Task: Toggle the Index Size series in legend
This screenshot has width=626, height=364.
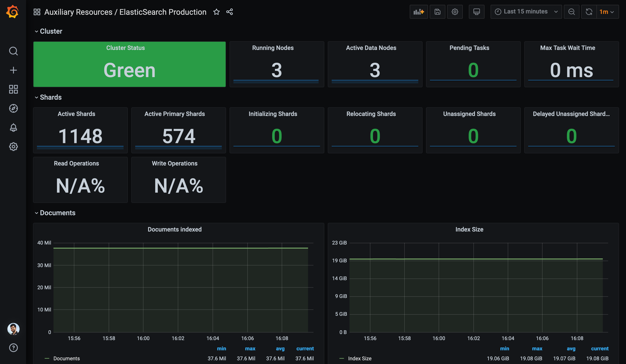Action: pyautogui.click(x=360, y=358)
